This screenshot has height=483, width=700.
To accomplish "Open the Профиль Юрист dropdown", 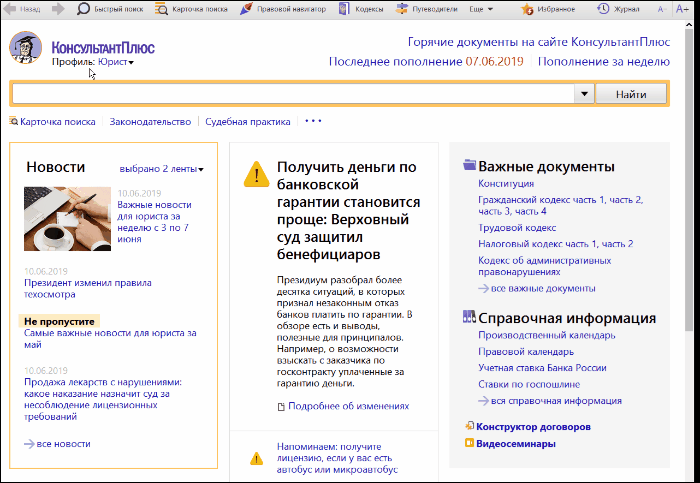I will [116, 62].
